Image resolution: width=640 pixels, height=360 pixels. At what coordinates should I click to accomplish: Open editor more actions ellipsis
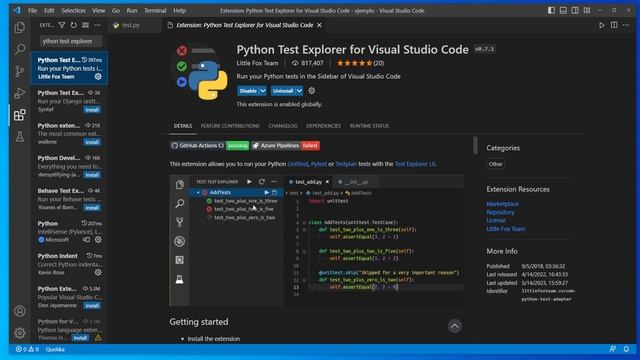tap(626, 25)
